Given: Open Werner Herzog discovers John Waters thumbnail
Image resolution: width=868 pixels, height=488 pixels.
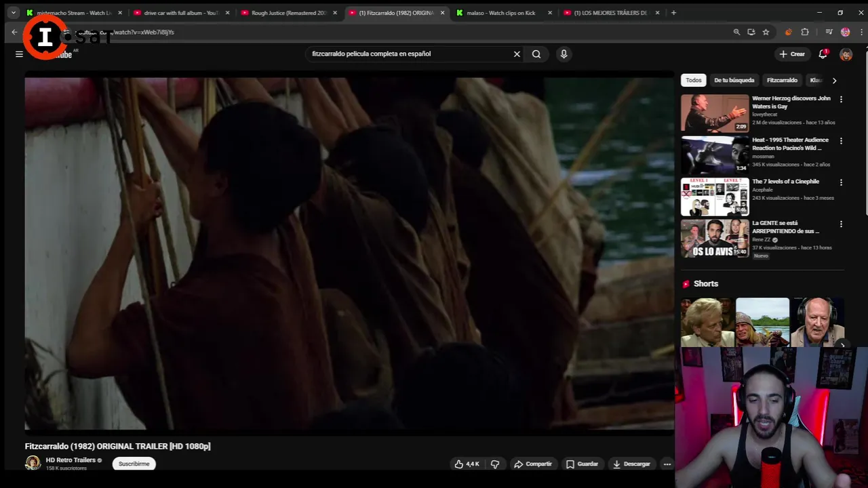Looking at the screenshot, I should [715, 113].
